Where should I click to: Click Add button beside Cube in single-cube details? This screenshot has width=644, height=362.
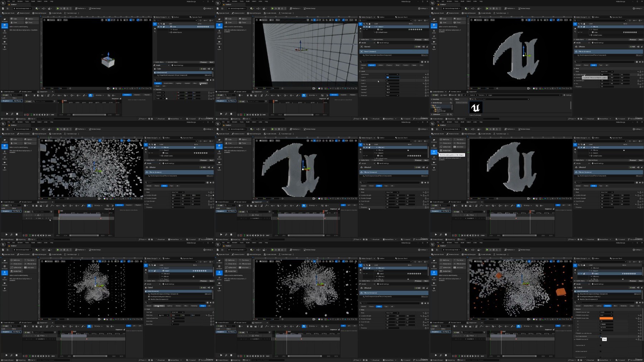(203, 69)
